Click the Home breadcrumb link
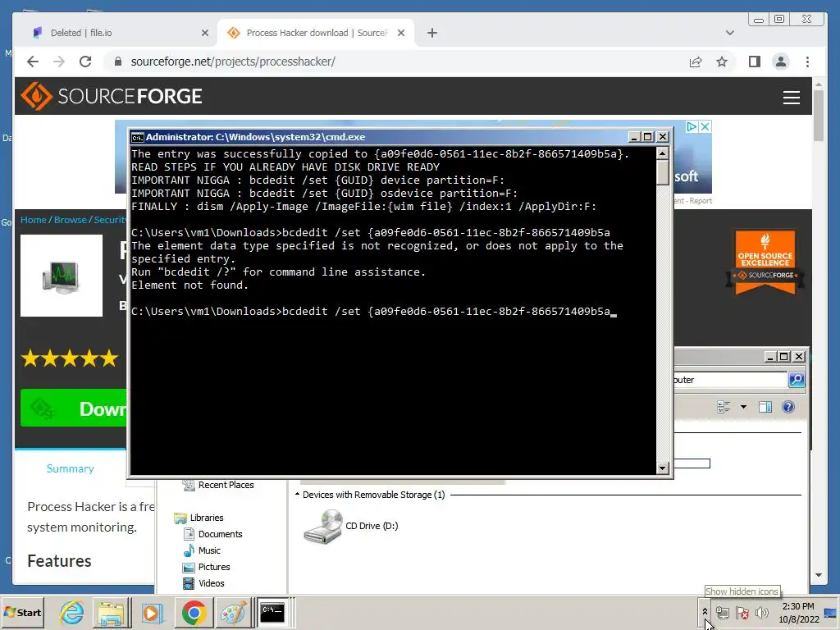 pos(33,220)
